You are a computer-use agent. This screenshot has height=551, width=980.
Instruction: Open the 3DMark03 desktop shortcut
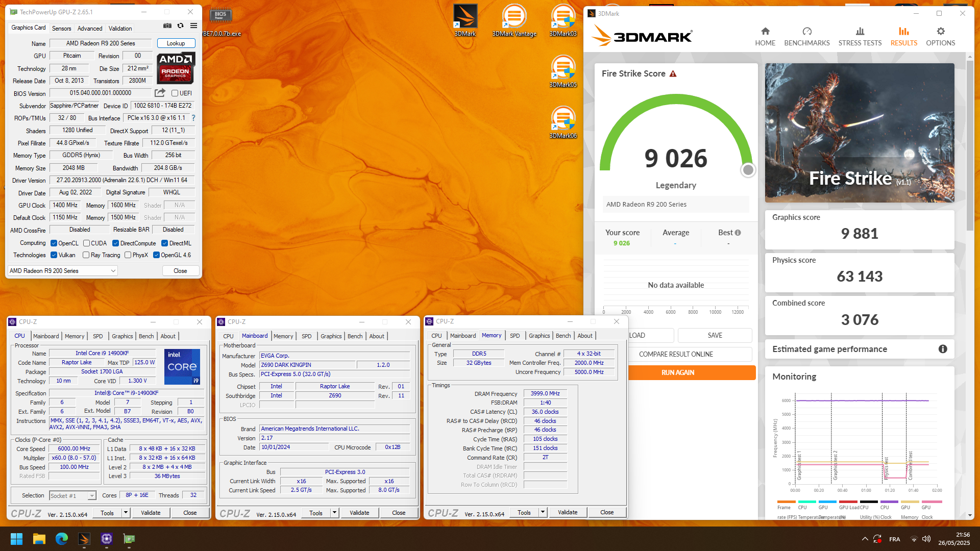tap(563, 20)
